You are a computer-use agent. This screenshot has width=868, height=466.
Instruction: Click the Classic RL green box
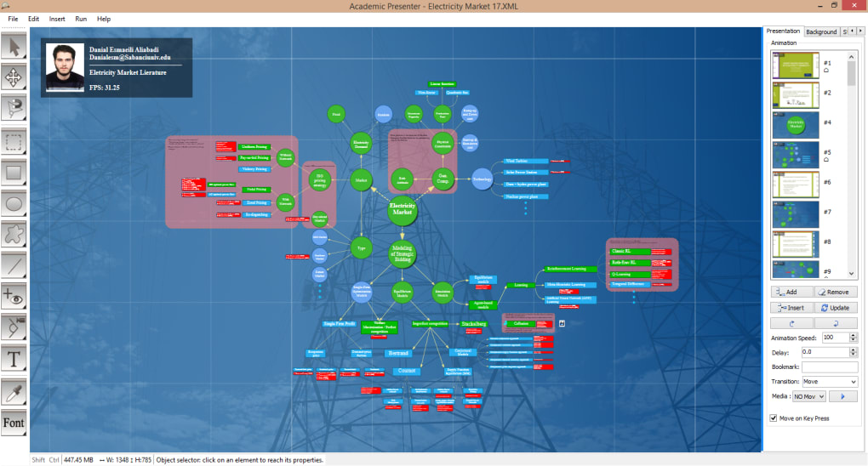[x=630, y=251]
